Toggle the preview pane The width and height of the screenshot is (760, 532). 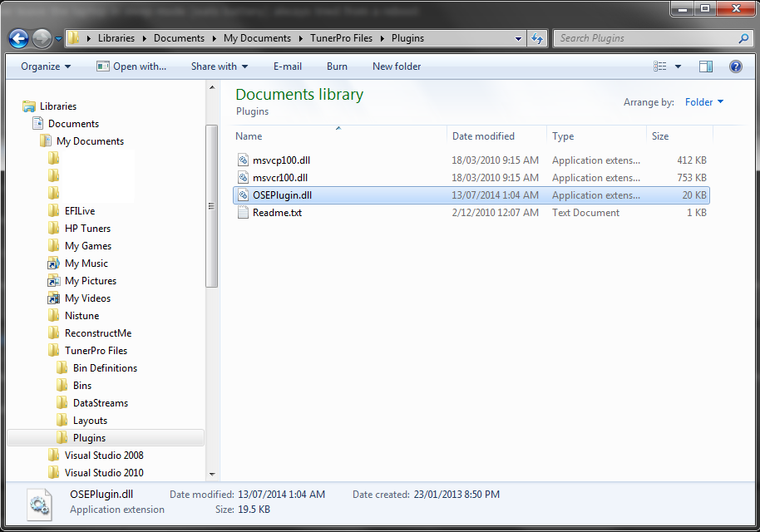pos(706,66)
